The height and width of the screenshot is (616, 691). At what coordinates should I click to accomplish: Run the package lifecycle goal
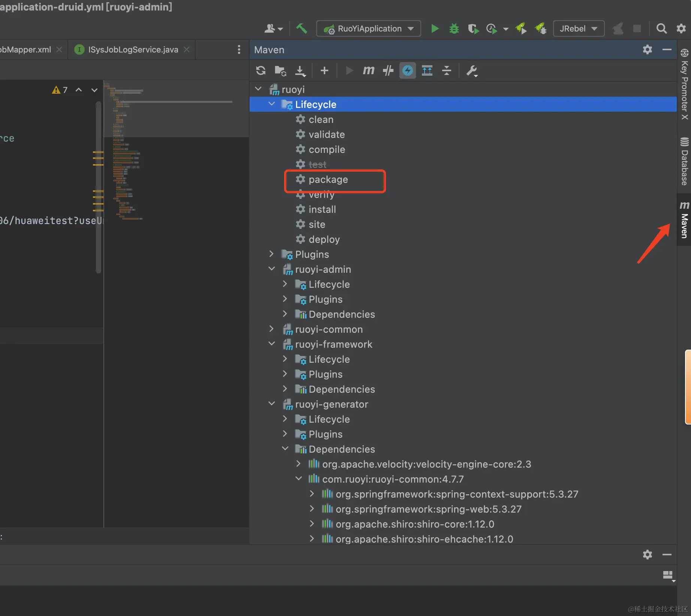pyautogui.click(x=328, y=179)
